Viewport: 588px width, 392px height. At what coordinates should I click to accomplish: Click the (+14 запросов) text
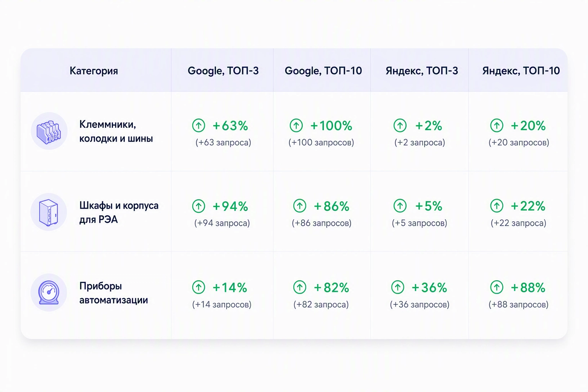click(222, 304)
